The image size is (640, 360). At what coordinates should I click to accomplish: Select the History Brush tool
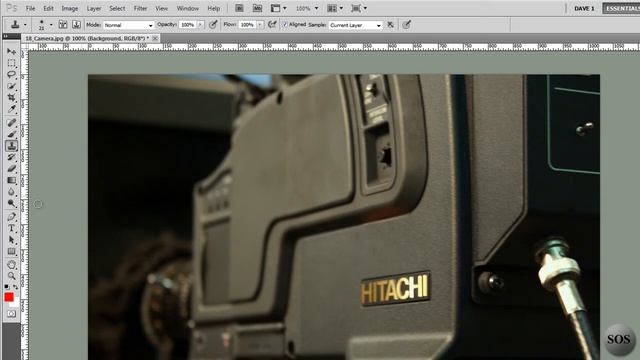click(11, 157)
